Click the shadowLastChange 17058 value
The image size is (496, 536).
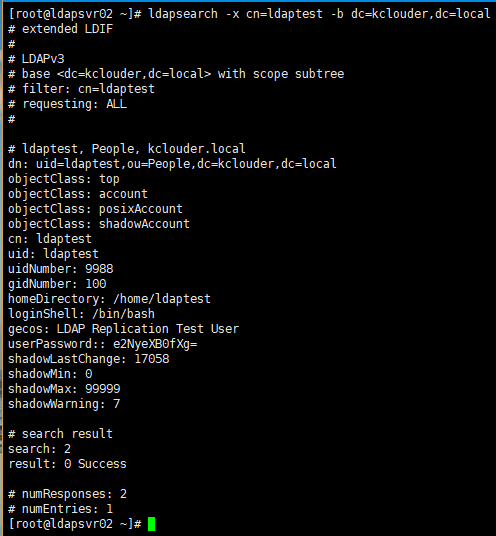[x=152, y=359]
